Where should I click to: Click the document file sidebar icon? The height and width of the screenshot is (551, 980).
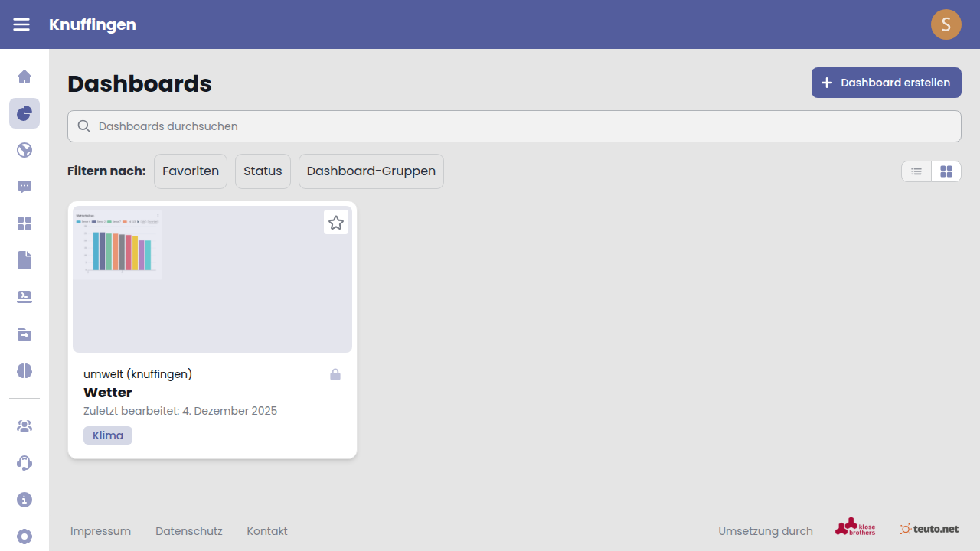point(24,260)
